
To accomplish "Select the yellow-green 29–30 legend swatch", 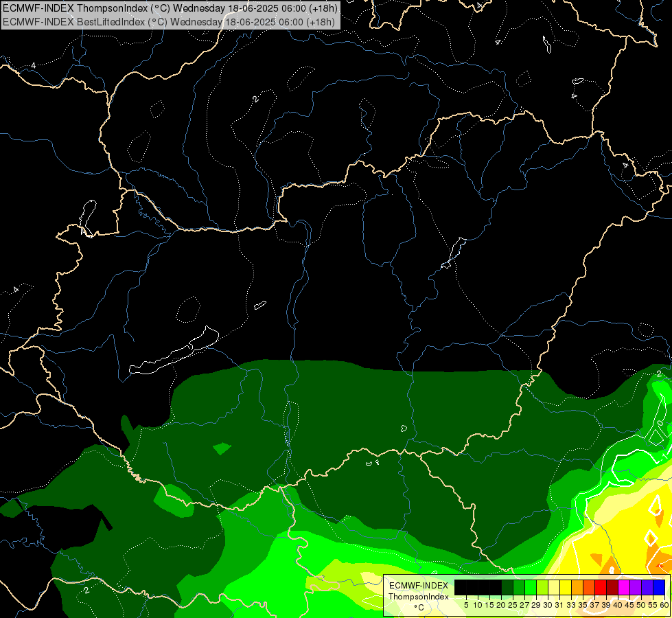I will (x=542, y=588).
